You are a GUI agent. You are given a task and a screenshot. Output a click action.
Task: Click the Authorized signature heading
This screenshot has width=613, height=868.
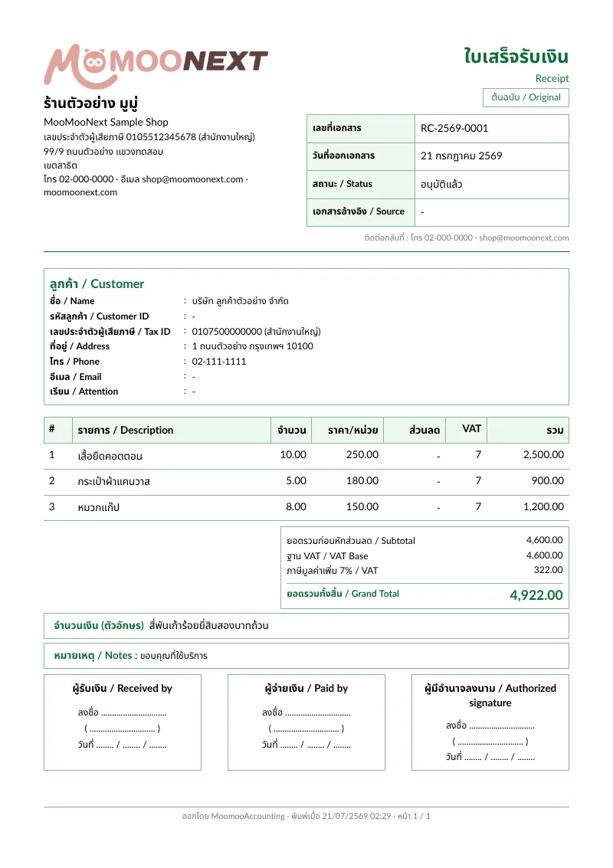pos(490,696)
